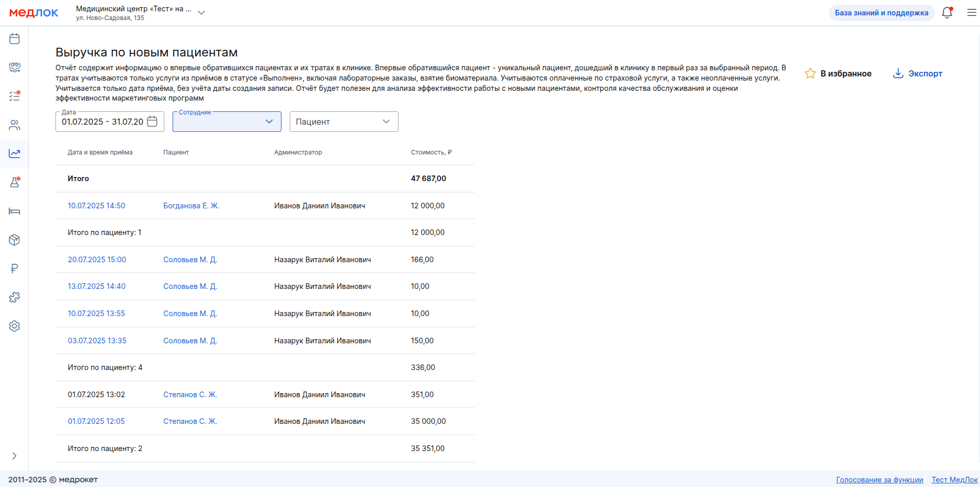Viewport: 980px width, 487px height.
Task: Click the Экспорт button
Action: [917, 73]
